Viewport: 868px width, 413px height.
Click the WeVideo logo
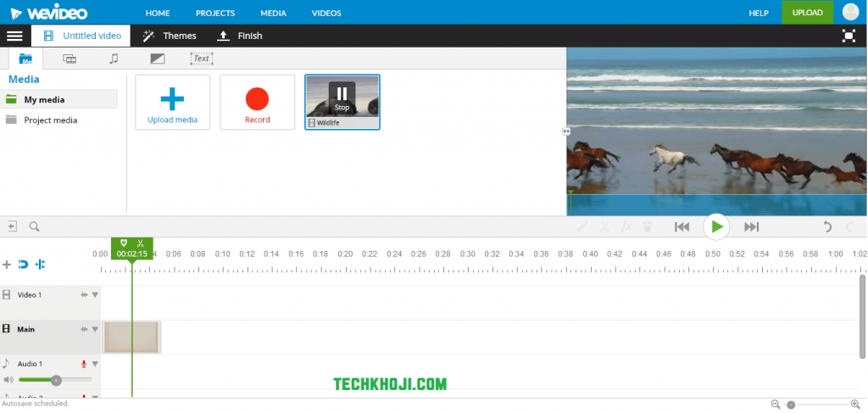pyautogui.click(x=48, y=13)
